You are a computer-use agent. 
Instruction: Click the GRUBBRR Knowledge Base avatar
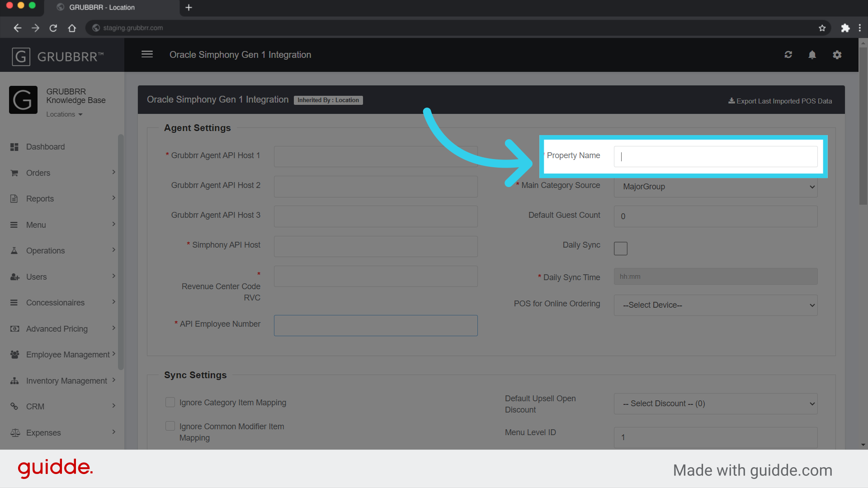click(23, 100)
